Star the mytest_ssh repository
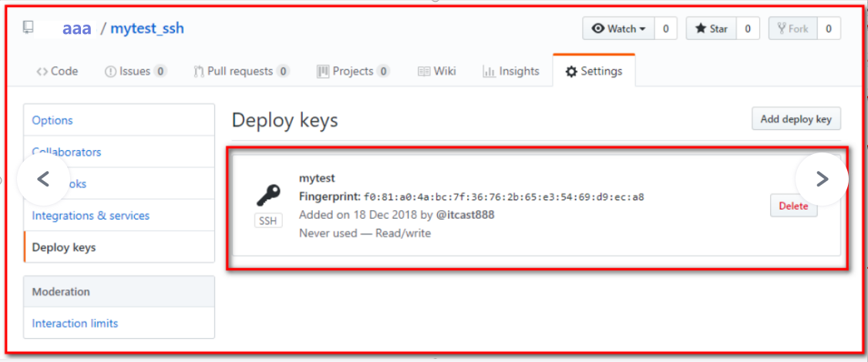Image resolution: width=868 pixels, height=362 pixels. 711,28
